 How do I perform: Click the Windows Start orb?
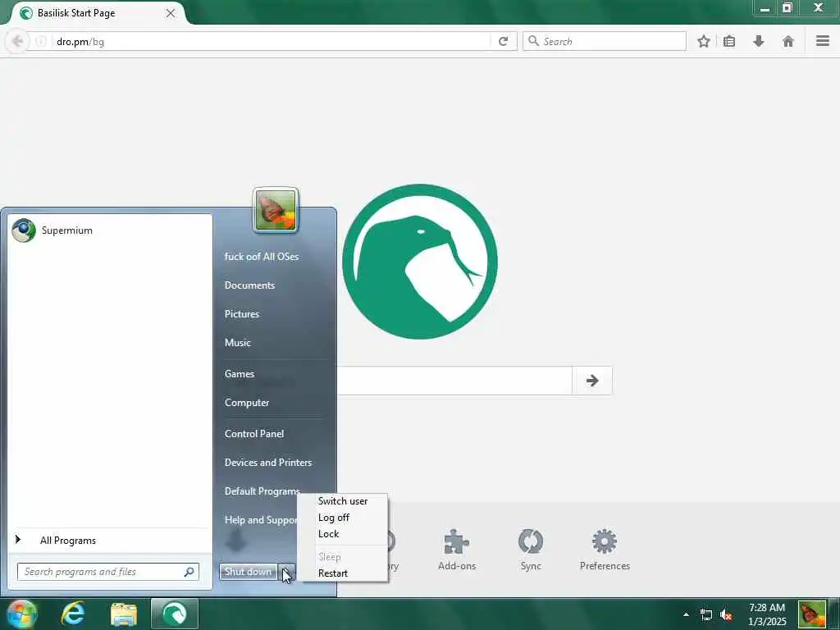click(21, 614)
